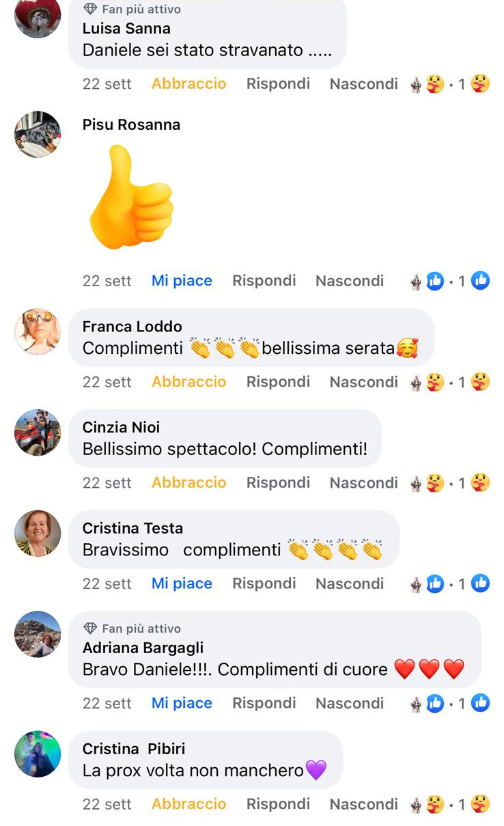Remove Abbraccio reaction from Franca Loddo's comment
This screenshot has height=826, width=504.
pos(188,382)
